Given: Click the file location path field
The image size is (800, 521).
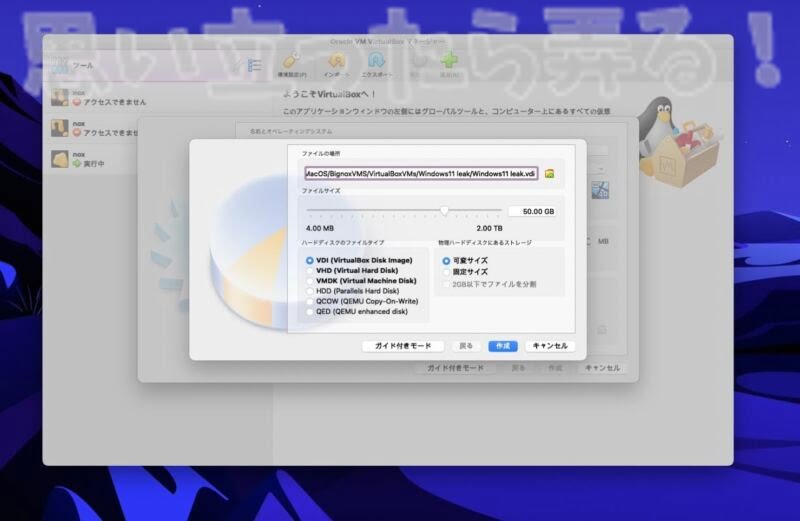Looking at the screenshot, I should [x=421, y=173].
